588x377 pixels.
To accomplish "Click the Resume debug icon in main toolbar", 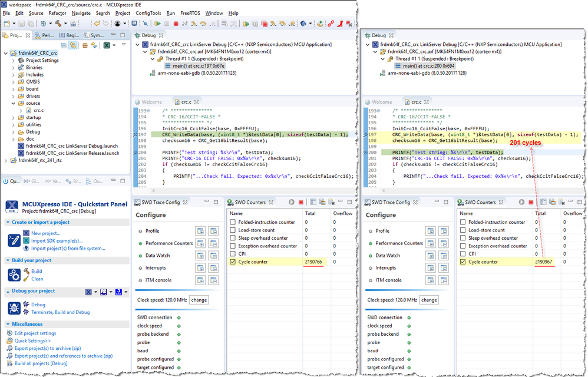I will [157, 24].
